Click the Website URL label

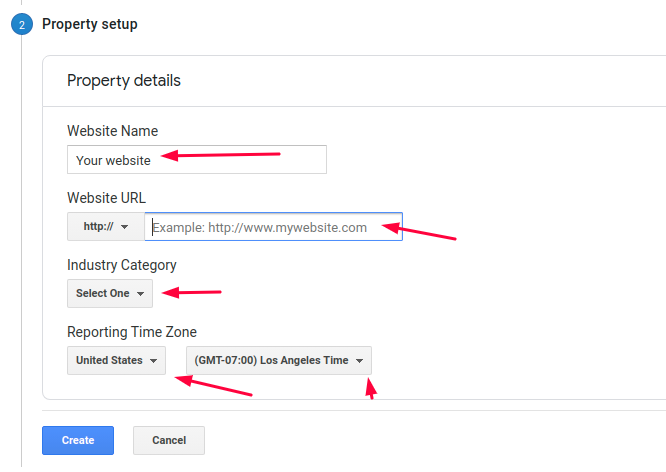click(106, 198)
